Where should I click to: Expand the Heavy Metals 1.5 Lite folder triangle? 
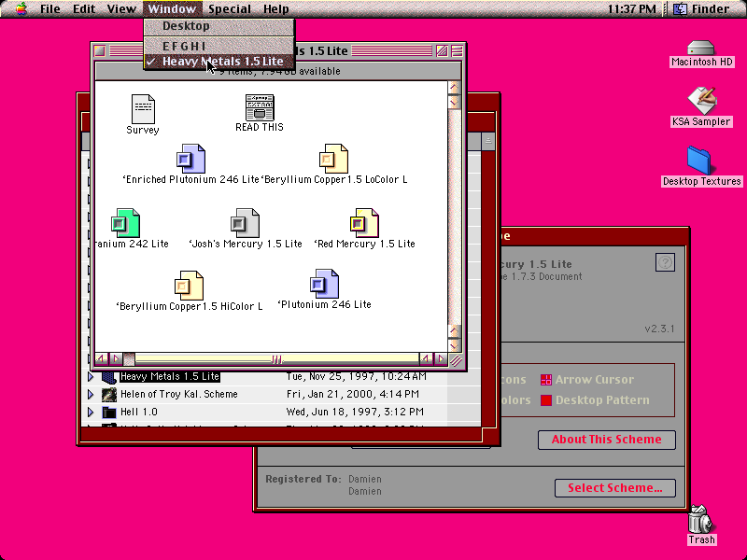pos(91,377)
